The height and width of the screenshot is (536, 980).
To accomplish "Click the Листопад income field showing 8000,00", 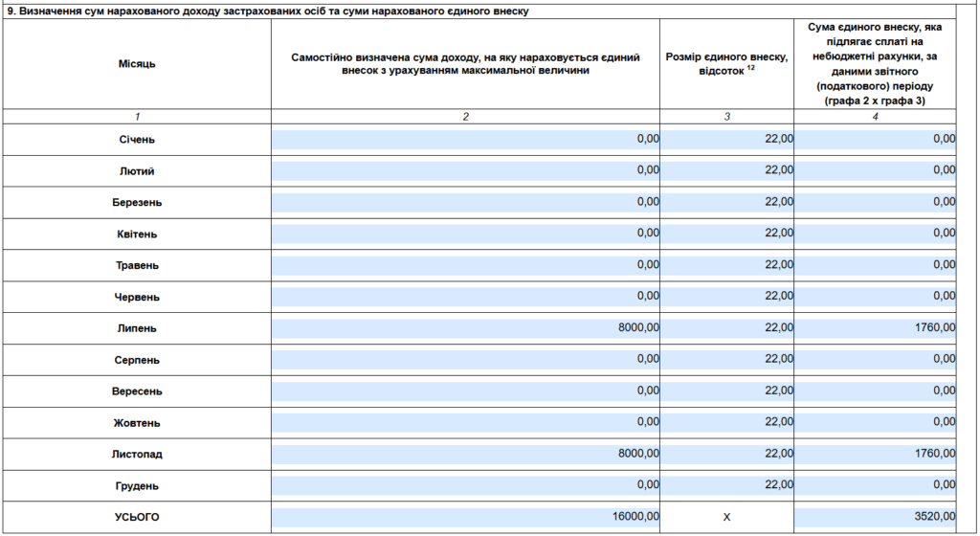I will 465,454.
